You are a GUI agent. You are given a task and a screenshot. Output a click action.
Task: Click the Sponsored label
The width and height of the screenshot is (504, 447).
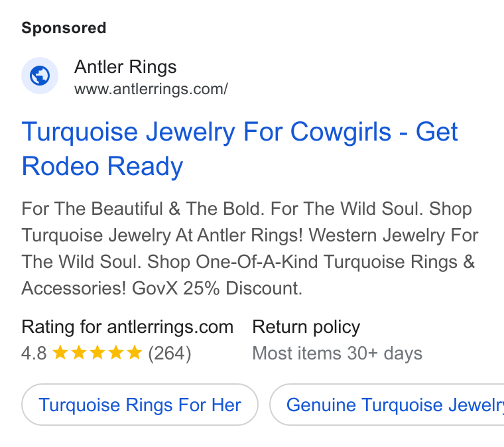point(64,28)
